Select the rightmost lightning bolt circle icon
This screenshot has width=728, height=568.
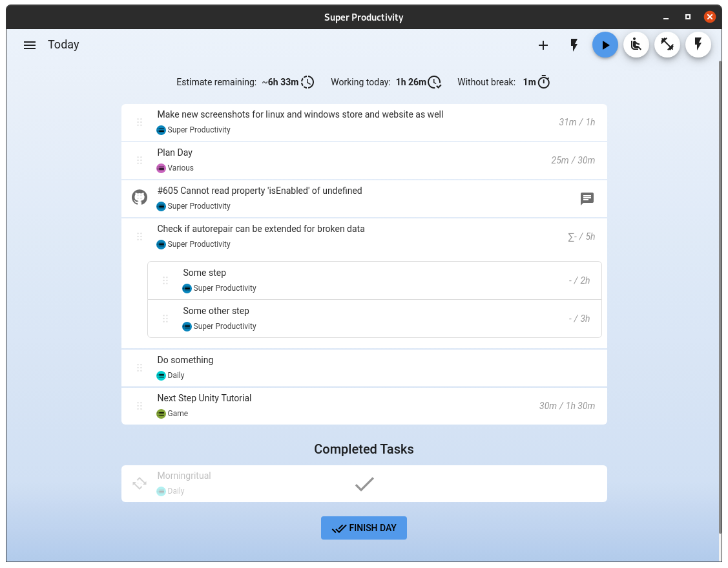(x=698, y=45)
